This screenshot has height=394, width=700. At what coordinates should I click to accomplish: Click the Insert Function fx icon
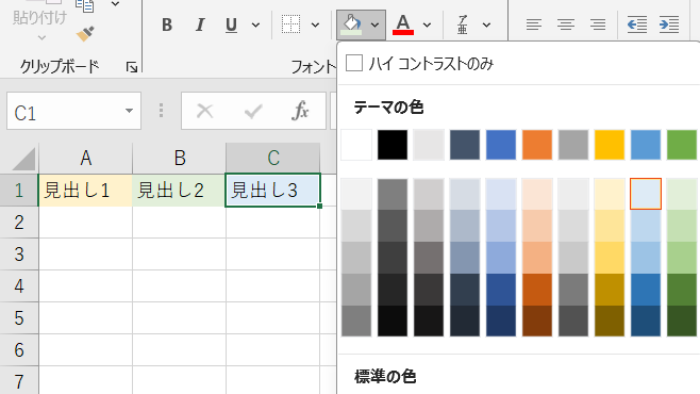[x=300, y=111]
